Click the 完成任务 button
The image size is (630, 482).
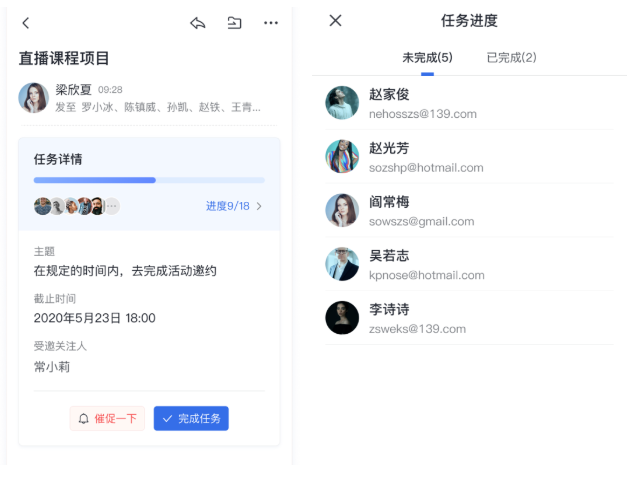tap(191, 419)
